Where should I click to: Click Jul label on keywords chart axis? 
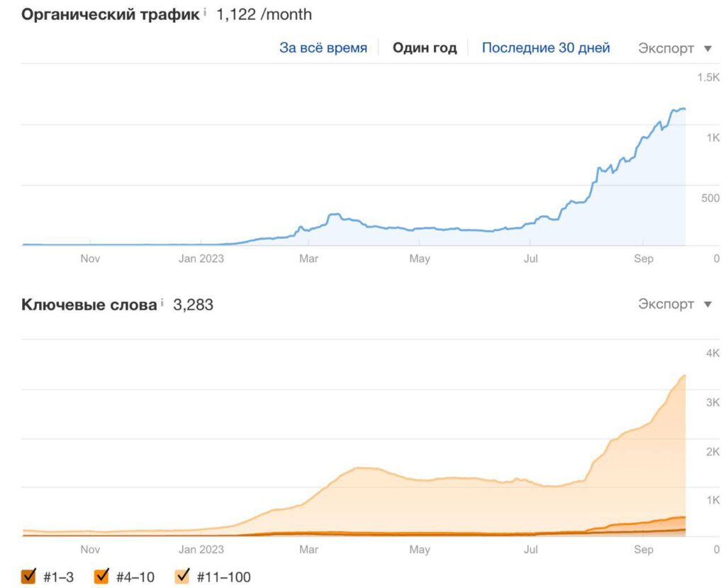530,549
